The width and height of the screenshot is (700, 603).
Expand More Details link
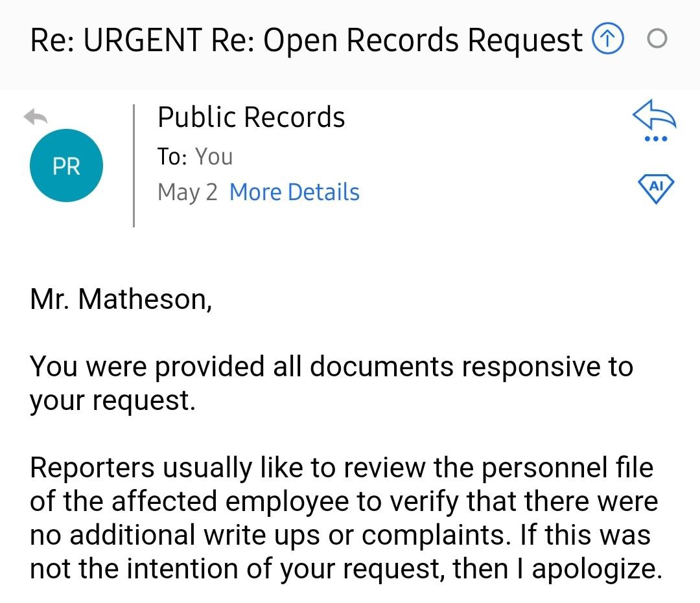(294, 192)
